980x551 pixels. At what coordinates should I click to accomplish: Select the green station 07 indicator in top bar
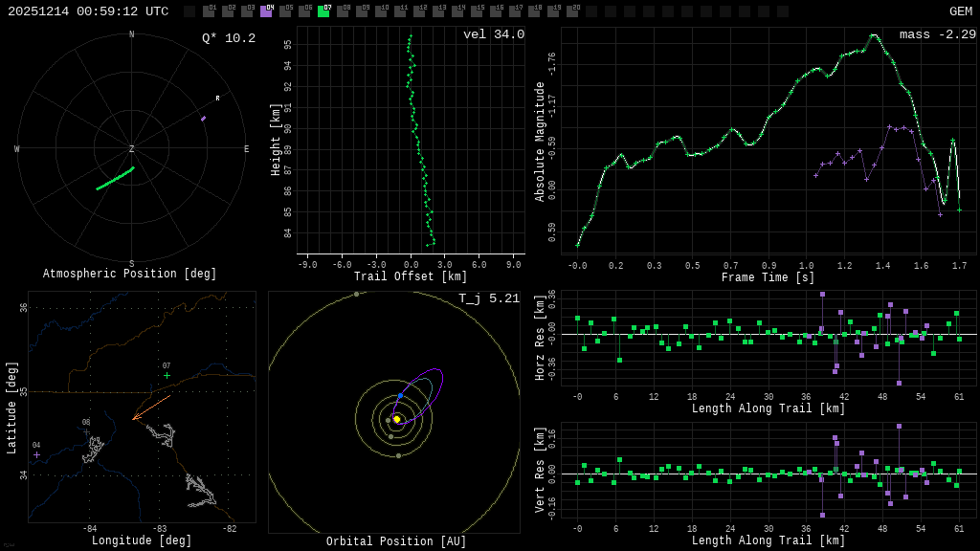point(323,11)
